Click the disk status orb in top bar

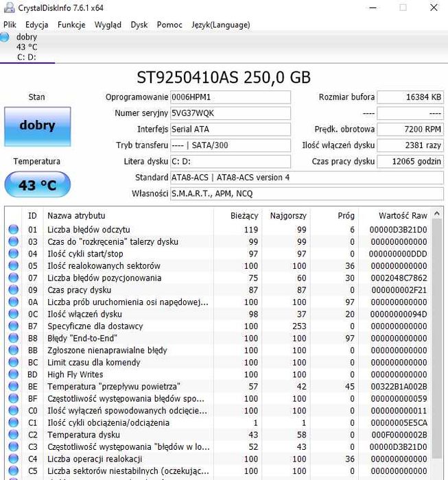(x=5, y=37)
